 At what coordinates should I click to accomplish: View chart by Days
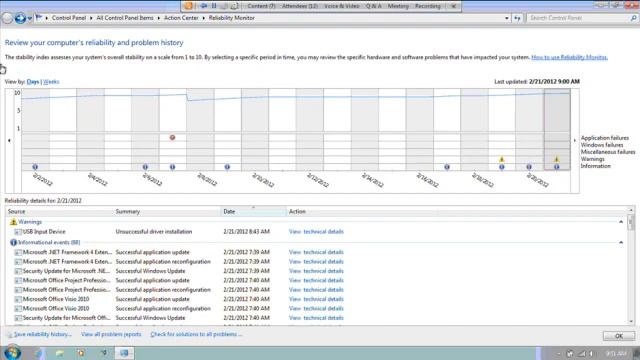pos(33,82)
